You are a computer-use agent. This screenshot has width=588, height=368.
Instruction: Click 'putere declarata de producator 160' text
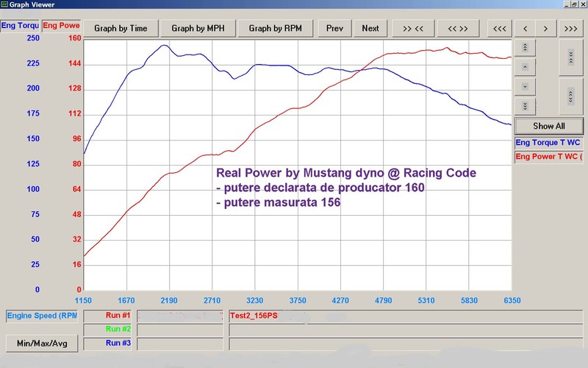click(x=324, y=188)
